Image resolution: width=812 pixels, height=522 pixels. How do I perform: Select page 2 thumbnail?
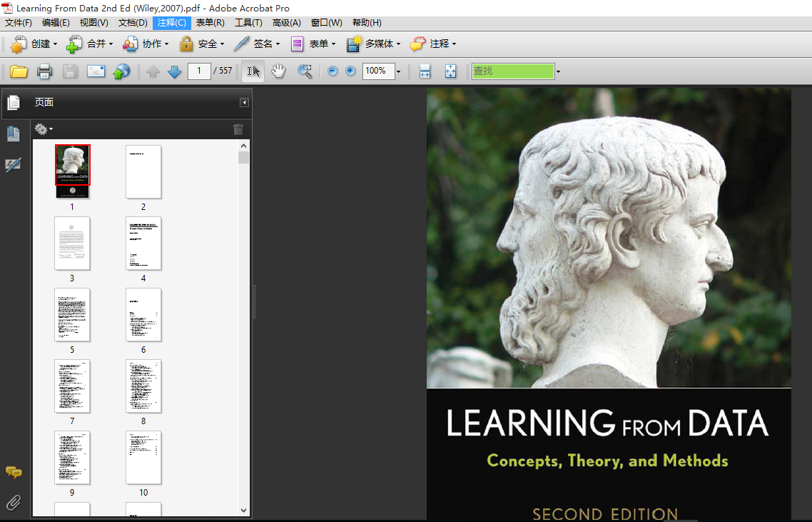(x=143, y=171)
